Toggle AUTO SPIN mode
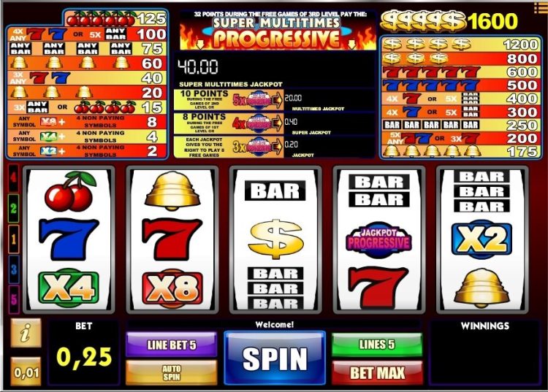 172,373
